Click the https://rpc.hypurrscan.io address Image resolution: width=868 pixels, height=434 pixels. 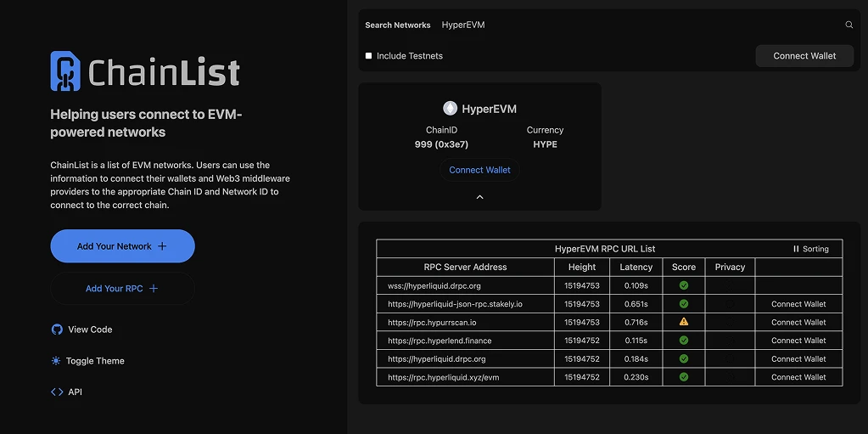[432, 322]
